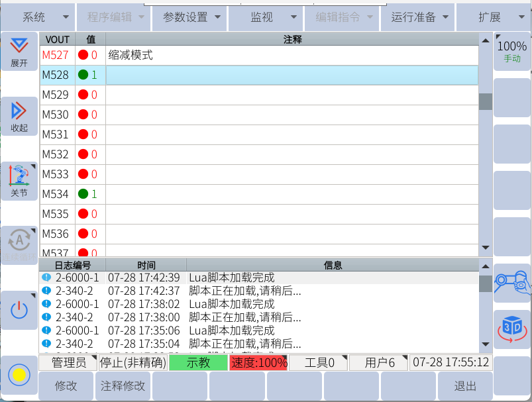Expand the 参数设置 dropdown menu

point(189,17)
